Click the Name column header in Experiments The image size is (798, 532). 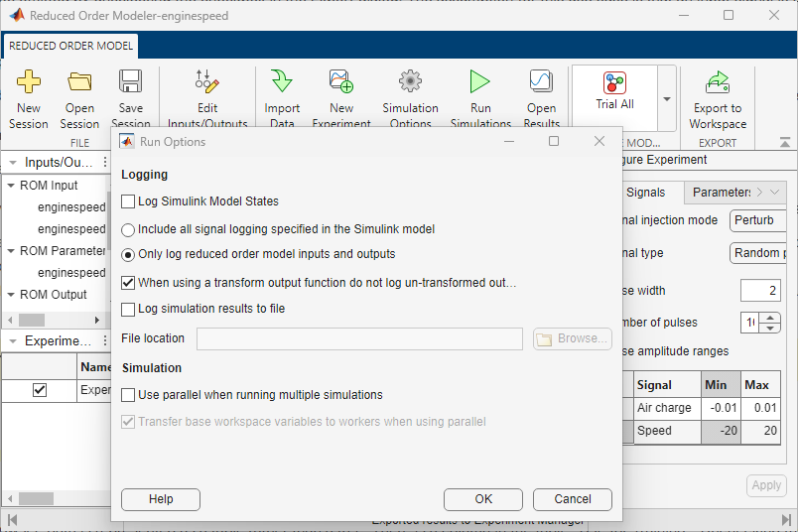(x=94, y=367)
